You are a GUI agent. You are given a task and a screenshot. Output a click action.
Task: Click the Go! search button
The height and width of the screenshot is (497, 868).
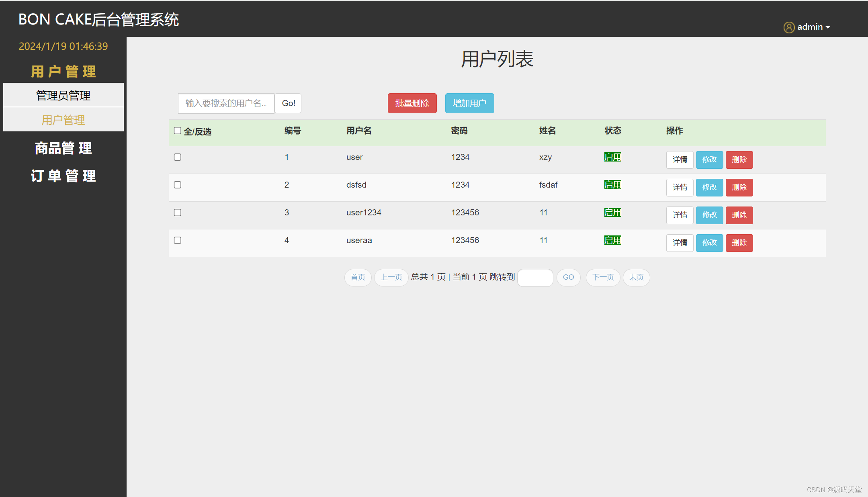point(289,103)
